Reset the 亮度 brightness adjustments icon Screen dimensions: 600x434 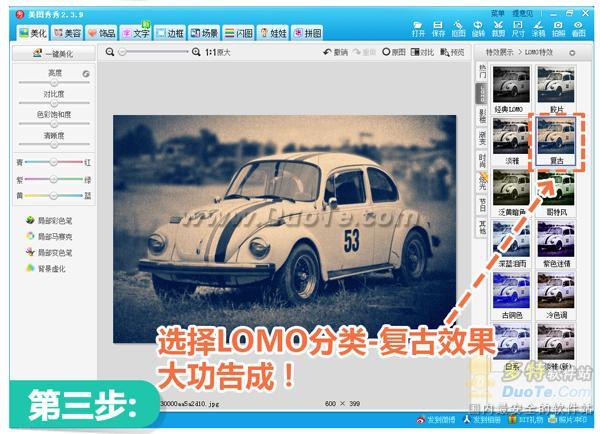coord(86,74)
